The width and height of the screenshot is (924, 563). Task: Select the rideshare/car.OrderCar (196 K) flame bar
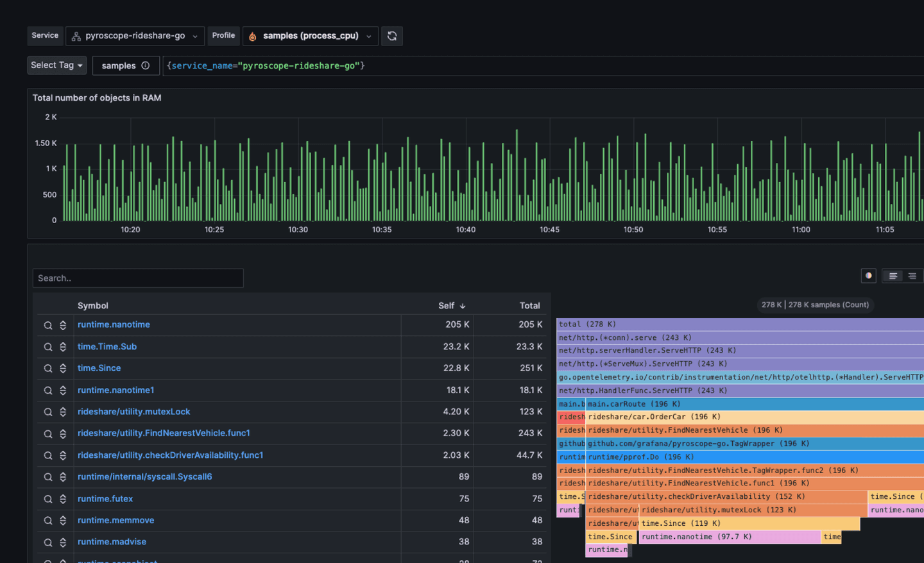[x=755, y=417]
